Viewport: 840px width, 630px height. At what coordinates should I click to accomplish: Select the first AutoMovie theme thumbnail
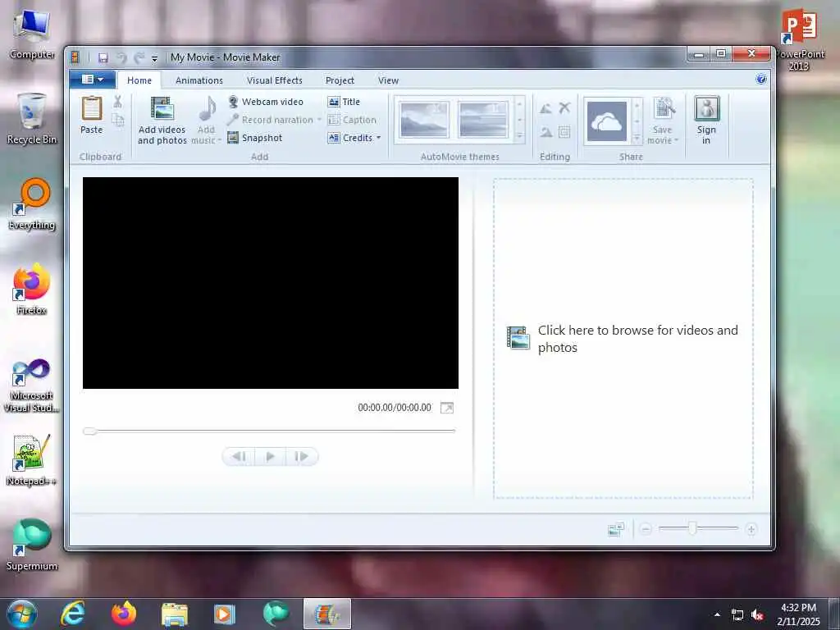pos(424,120)
